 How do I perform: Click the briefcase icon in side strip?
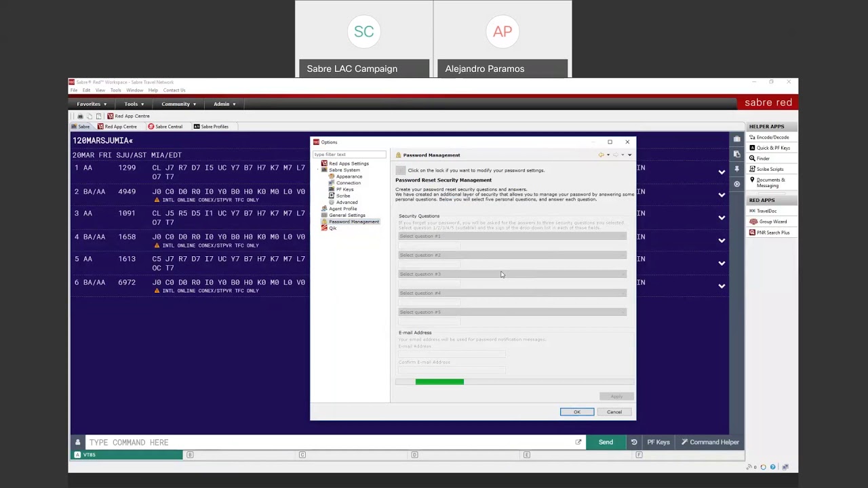737,139
